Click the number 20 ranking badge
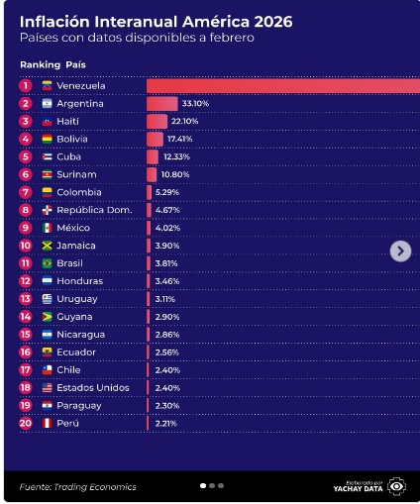 pos(26,423)
